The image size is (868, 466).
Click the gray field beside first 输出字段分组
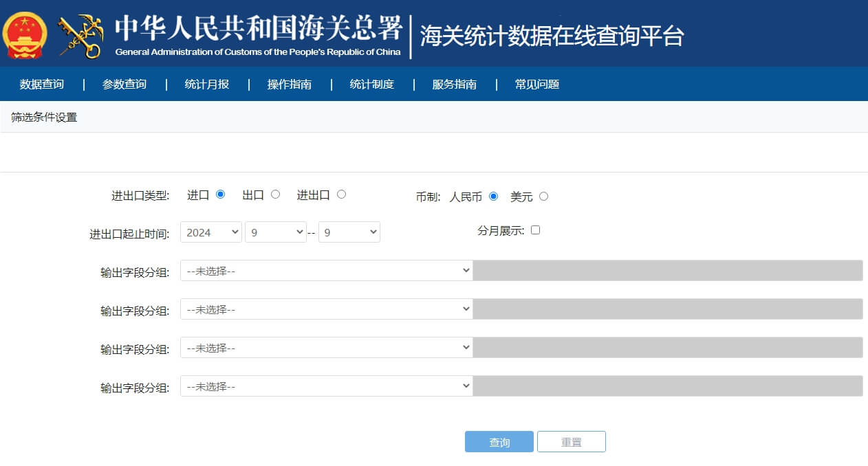tap(668, 271)
